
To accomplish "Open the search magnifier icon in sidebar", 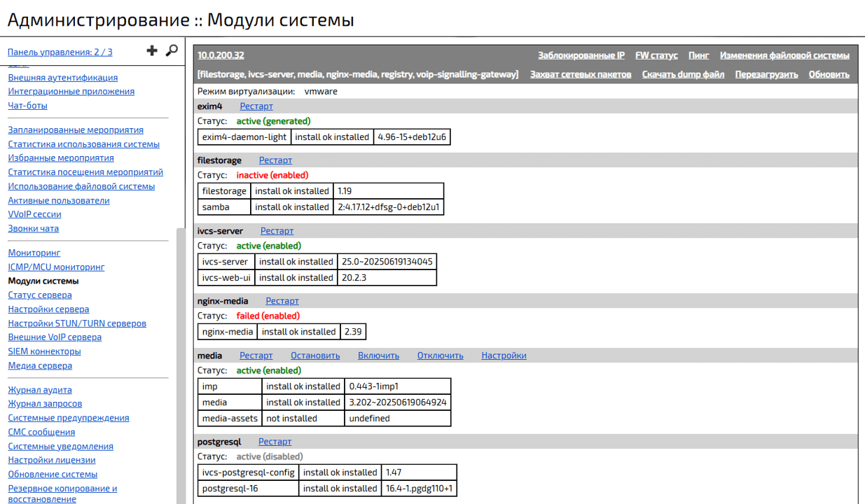I will tap(172, 50).
